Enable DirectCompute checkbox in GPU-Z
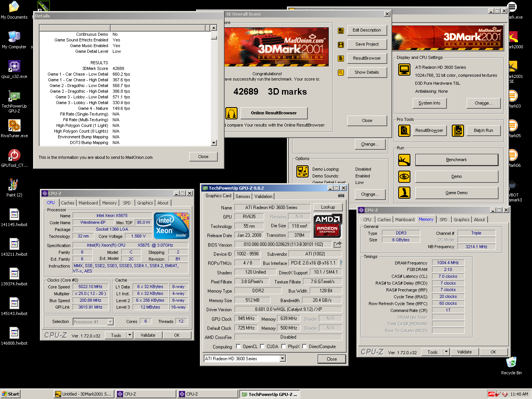This screenshot has width=532, height=399. 304,347
